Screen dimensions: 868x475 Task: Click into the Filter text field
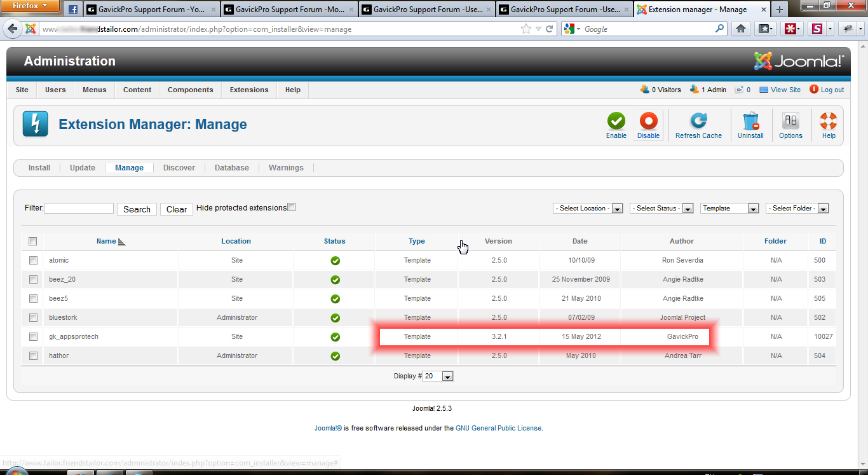[x=79, y=208]
